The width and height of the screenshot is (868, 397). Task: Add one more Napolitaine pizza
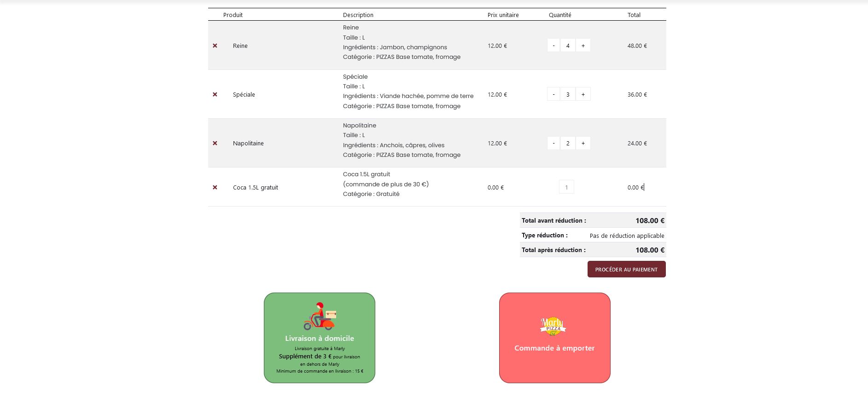point(583,143)
